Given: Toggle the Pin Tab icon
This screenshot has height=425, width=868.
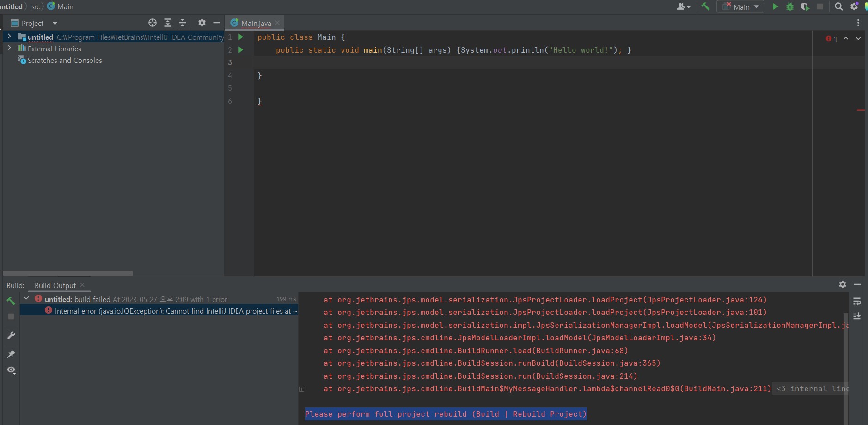Looking at the screenshot, I should tap(11, 354).
